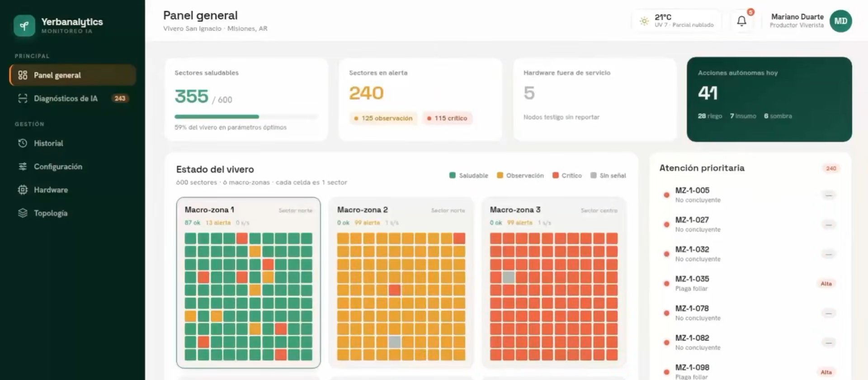The height and width of the screenshot is (380, 868).
Task: Select MZ-1-082 in Atención prioritaria
Action: [x=750, y=342]
